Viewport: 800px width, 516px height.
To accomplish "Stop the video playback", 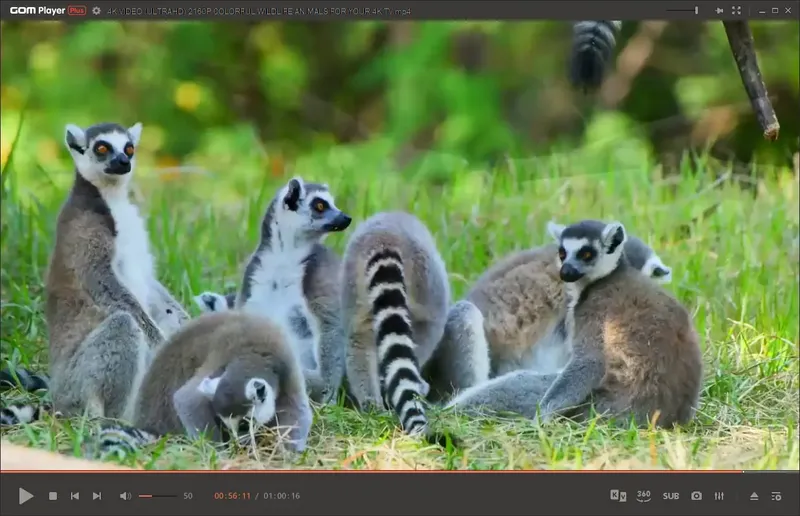I will pos(53,496).
